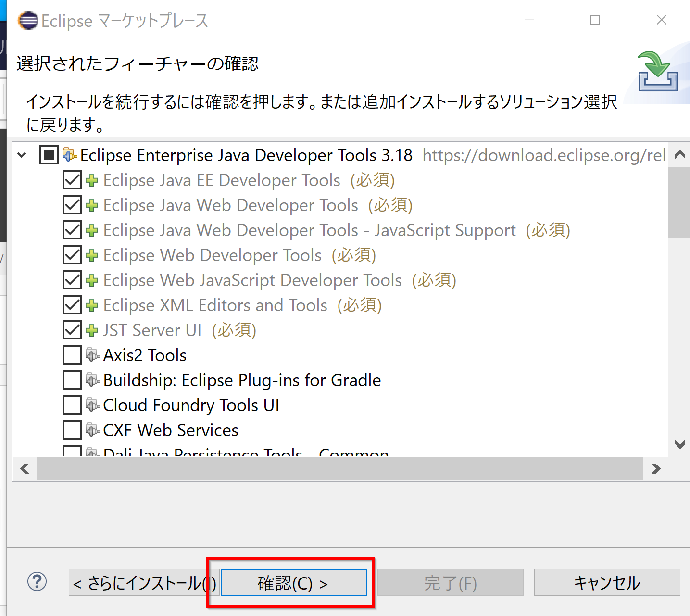Click the Eclipse logo in title bar

pos(28,21)
